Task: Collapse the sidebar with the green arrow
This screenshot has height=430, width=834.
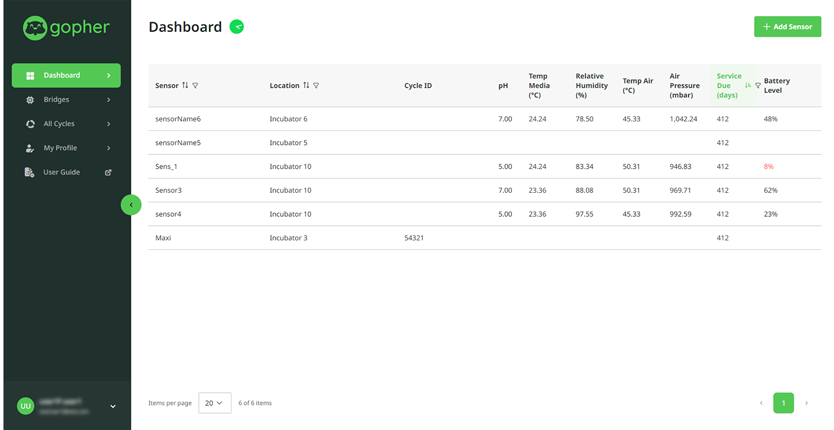Action: (x=131, y=205)
